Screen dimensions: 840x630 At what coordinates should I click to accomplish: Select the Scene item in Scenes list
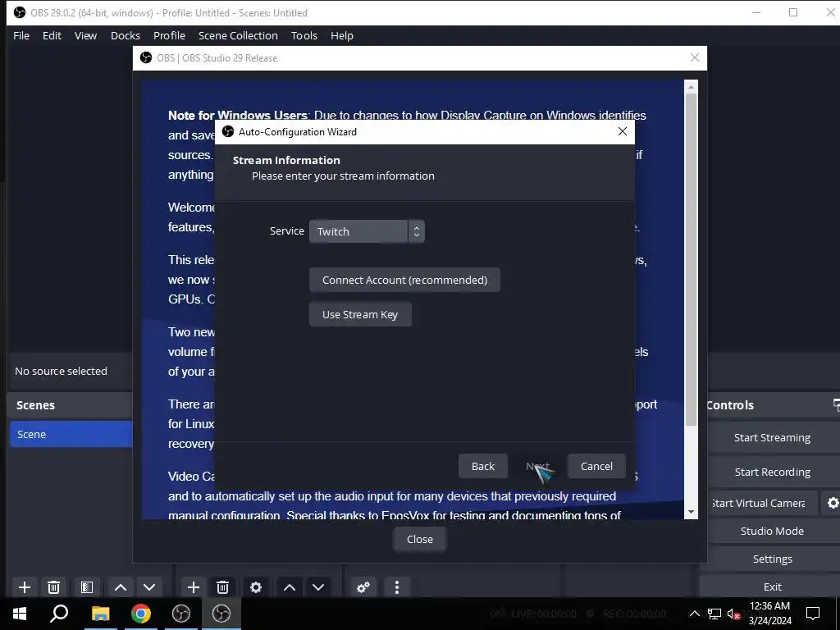[x=71, y=434]
